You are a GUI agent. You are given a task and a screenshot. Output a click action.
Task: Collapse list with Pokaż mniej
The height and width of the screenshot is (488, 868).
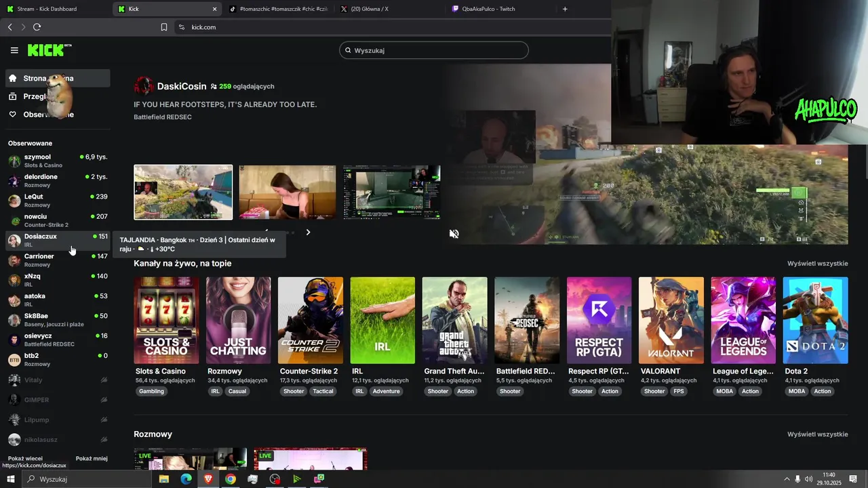click(x=92, y=458)
